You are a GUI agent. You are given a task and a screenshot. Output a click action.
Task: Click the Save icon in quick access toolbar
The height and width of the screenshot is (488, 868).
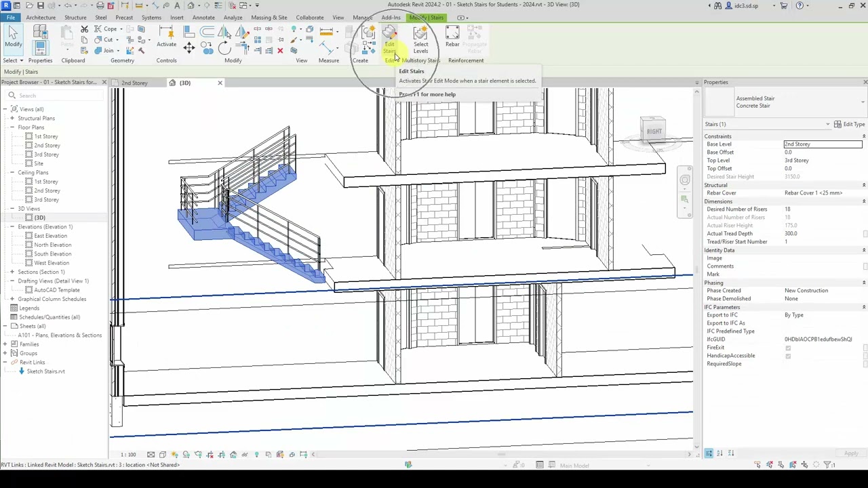click(41, 5)
